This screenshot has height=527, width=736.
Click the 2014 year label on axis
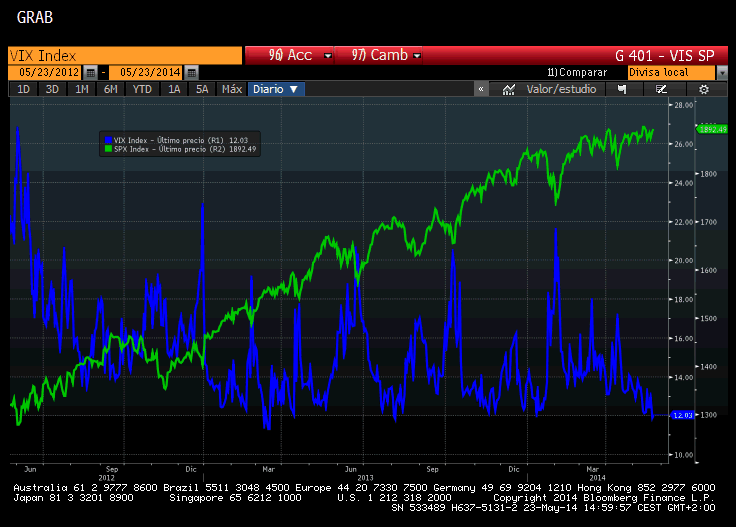[598, 477]
